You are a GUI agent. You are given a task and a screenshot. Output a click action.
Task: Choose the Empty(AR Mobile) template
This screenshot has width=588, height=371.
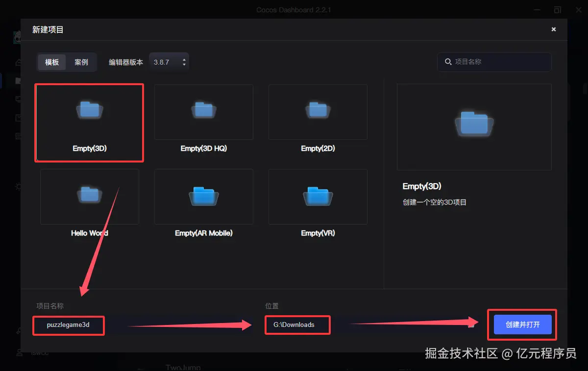coord(204,204)
